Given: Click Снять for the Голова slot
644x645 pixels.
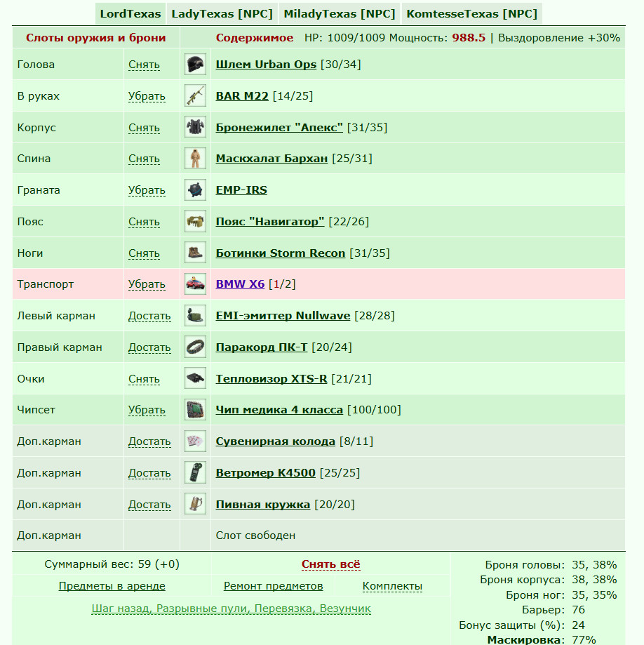Looking at the screenshot, I should pyautogui.click(x=144, y=65).
